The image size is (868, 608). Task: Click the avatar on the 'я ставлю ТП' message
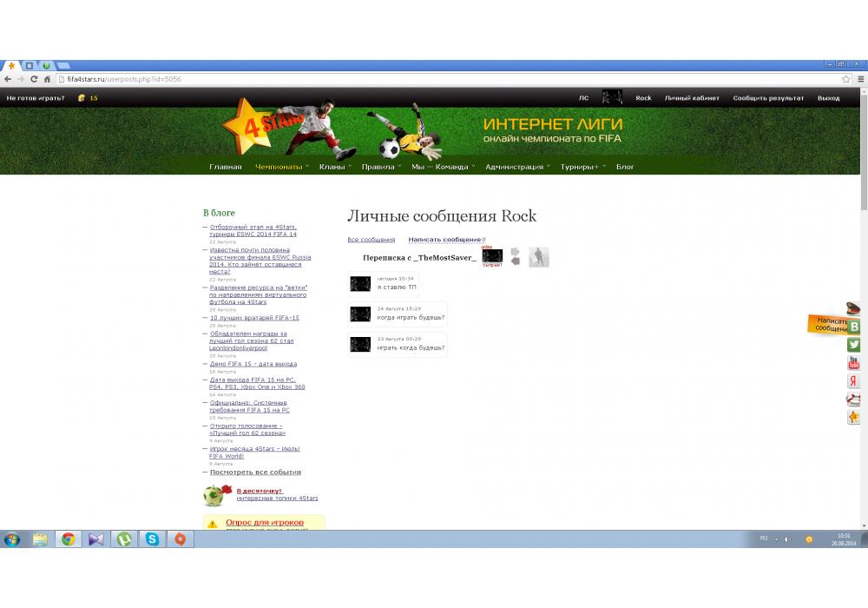click(360, 284)
